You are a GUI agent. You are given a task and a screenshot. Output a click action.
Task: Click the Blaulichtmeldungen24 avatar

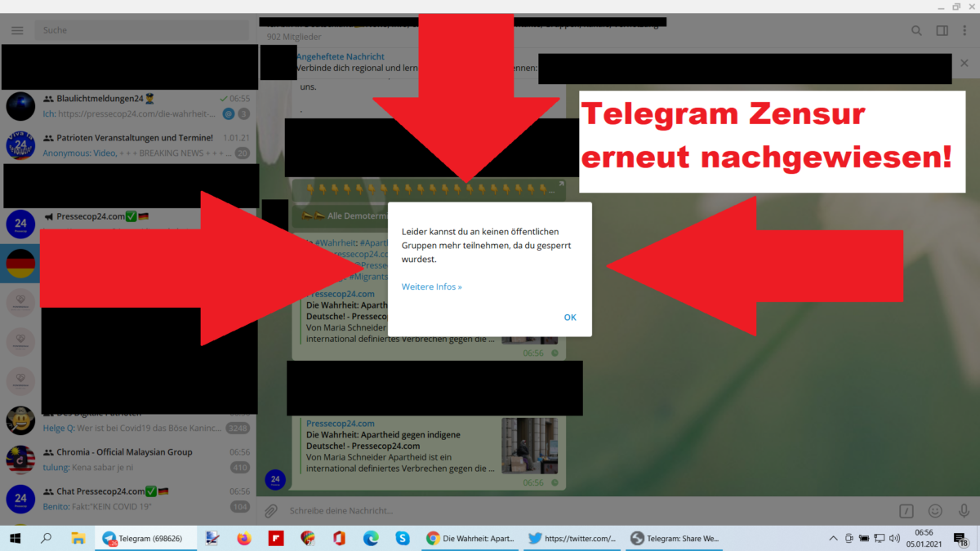(20, 107)
